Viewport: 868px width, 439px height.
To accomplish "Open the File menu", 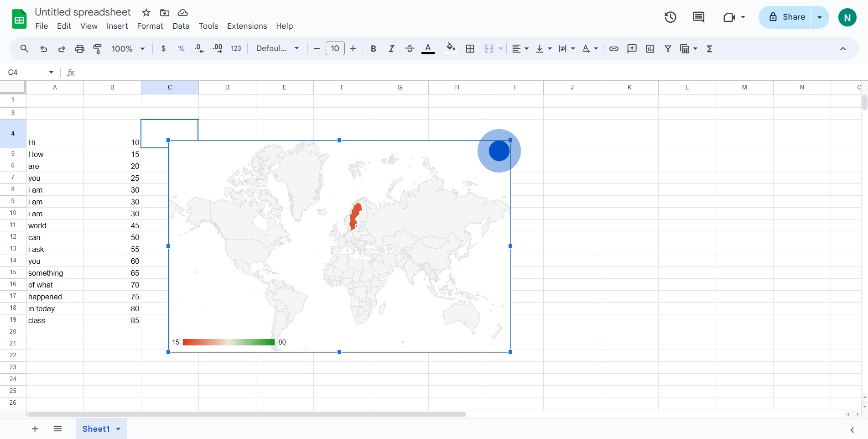I will [x=42, y=26].
